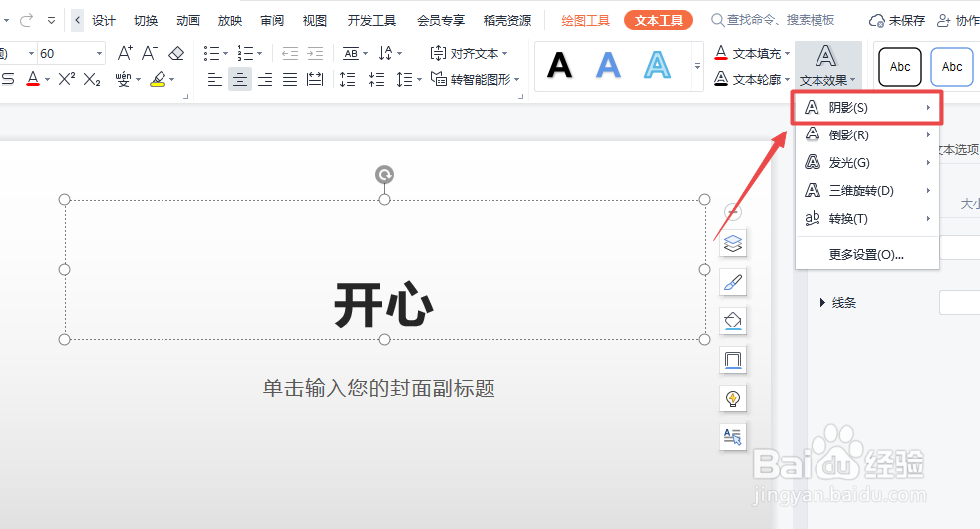
Task: Align text left
Action: (x=215, y=80)
